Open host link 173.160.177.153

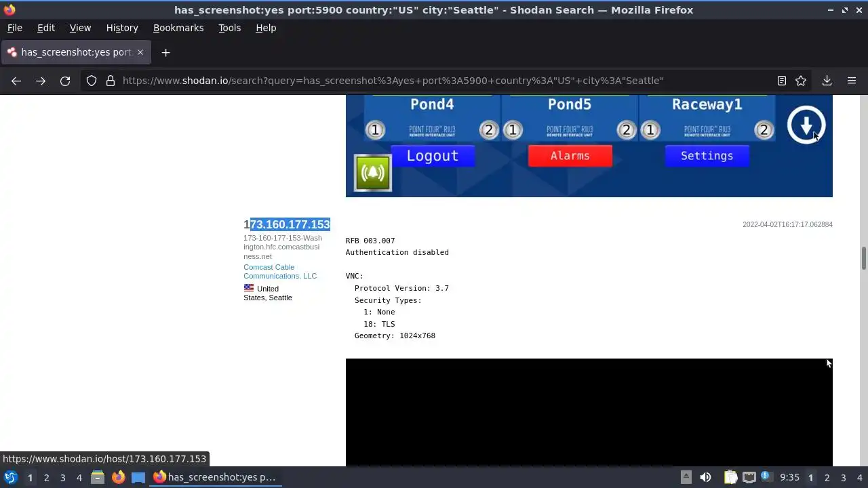click(287, 224)
